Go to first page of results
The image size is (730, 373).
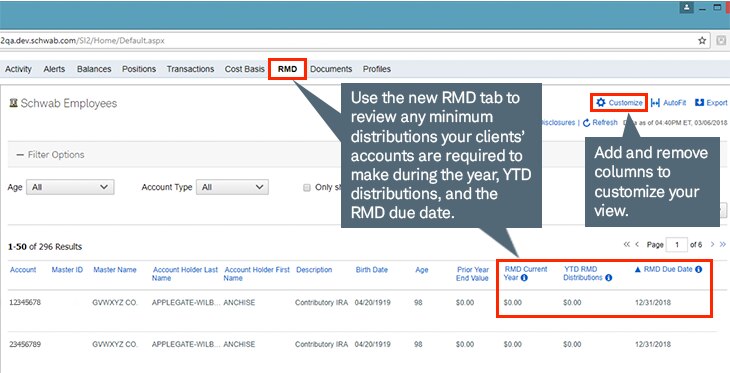coord(627,244)
